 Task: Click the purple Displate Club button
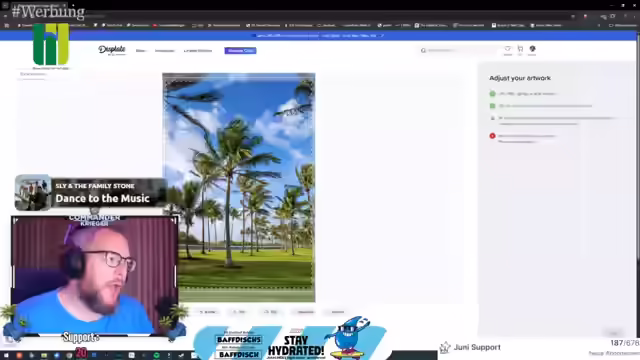click(x=240, y=51)
